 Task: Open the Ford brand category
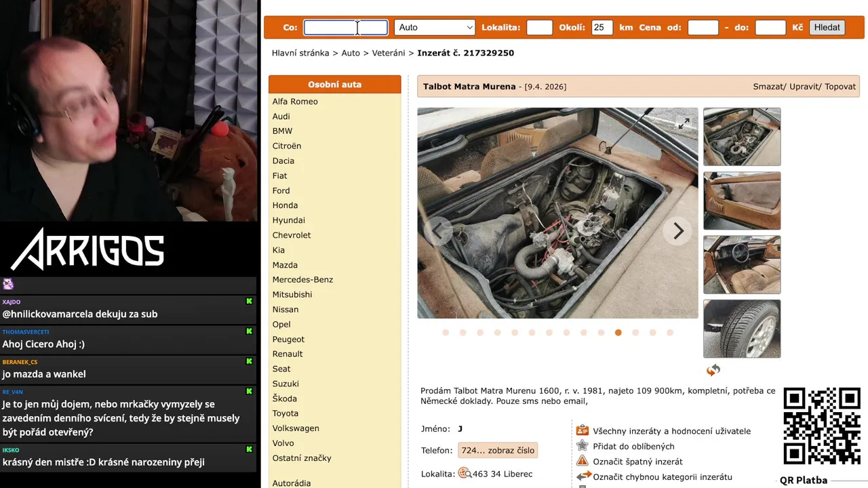(281, 190)
